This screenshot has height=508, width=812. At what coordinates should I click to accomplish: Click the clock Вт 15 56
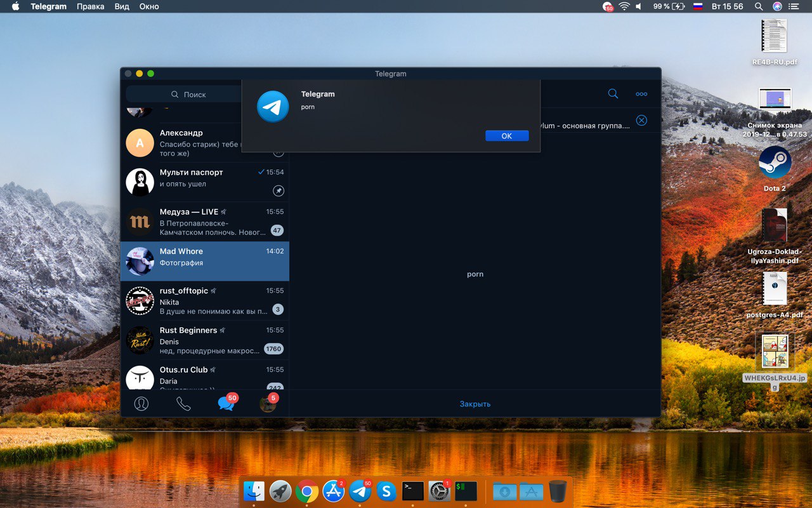click(727, 6)
